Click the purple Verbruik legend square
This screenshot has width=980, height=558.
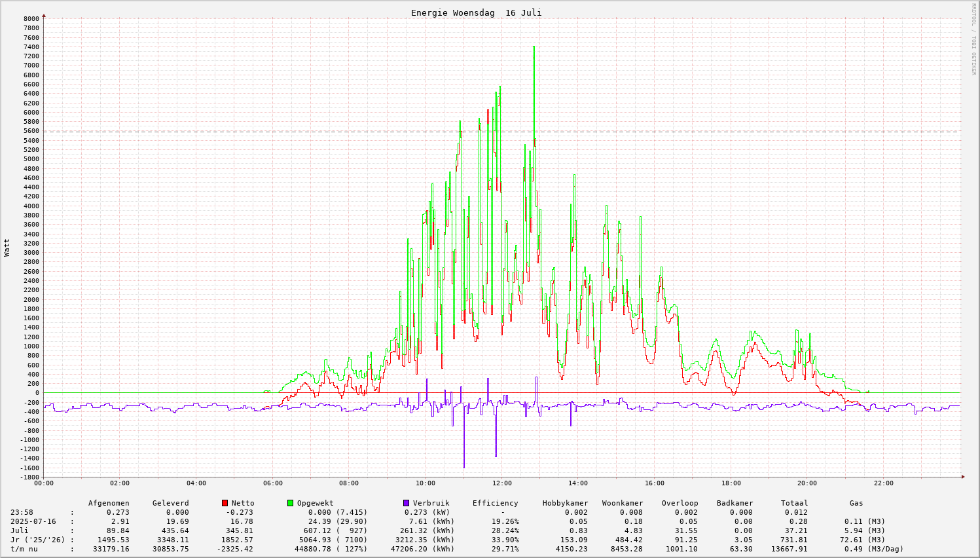click(406, 503)
